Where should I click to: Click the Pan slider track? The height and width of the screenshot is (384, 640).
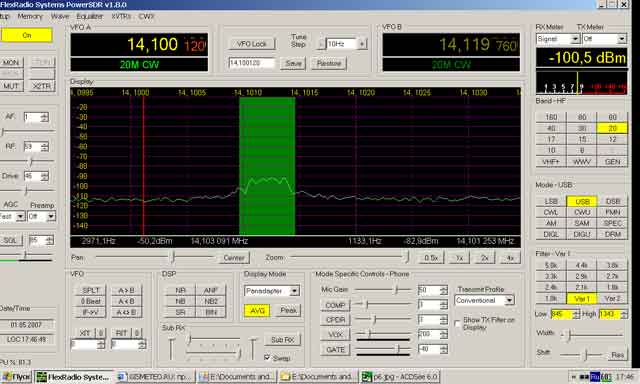(155, 257)
